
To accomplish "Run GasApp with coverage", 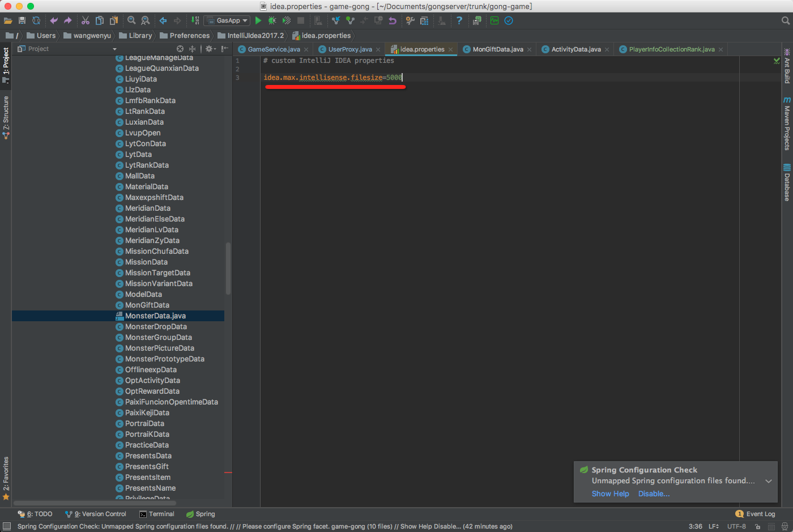I will (x=286, y=20).
